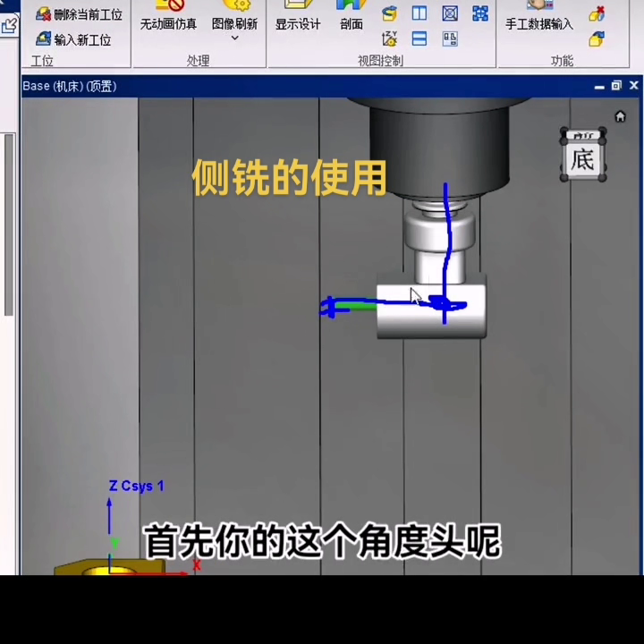The width and height of the screenshot is (644, 644).
Task: Select the vertical split view icon
Action: coord(419,13)
